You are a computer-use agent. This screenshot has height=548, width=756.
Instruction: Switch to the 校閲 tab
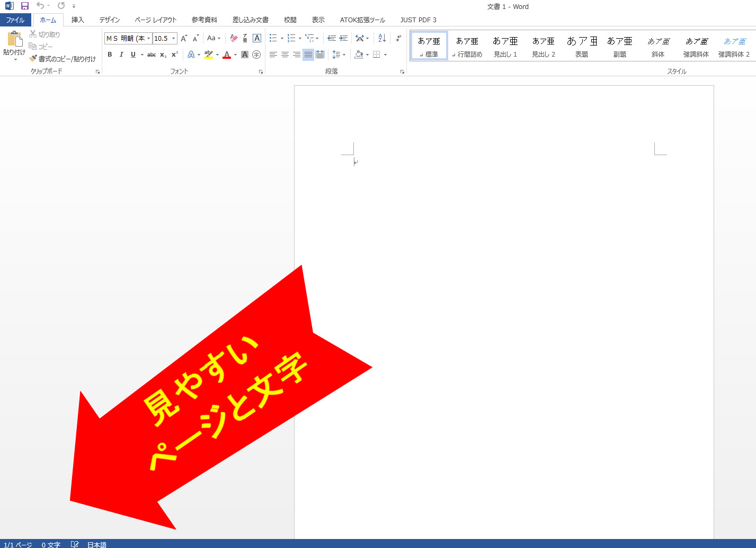pyautogui.click(x=290, y=20)
